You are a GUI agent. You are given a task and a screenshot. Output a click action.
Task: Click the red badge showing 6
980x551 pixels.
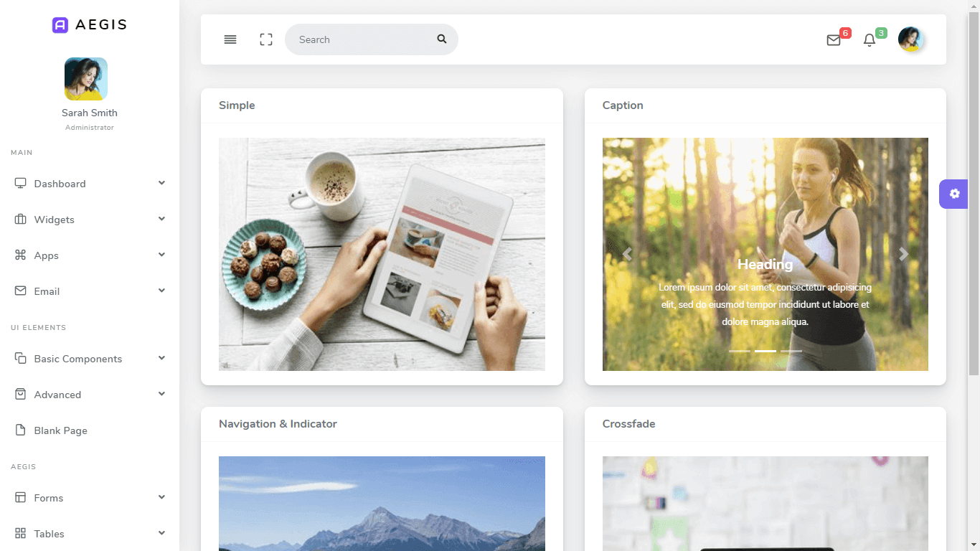pos(845,33)
